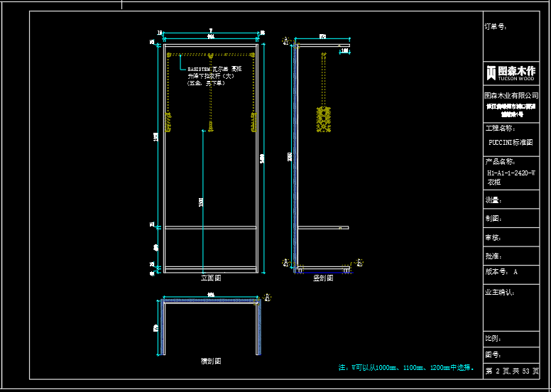This screenshot has width=551, height=392.
Task: Click the 订单号 order number field
Action: 496,26
